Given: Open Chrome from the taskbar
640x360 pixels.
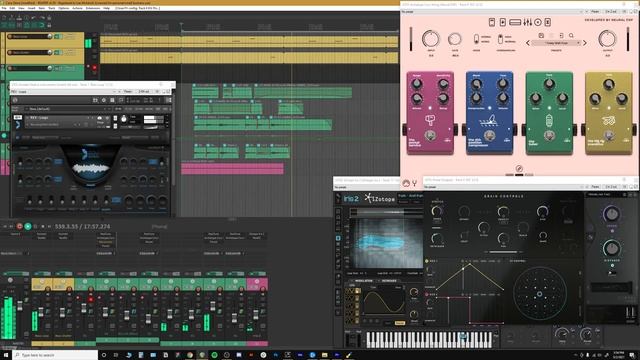Looking at the screenshot, I should [190, 355].
